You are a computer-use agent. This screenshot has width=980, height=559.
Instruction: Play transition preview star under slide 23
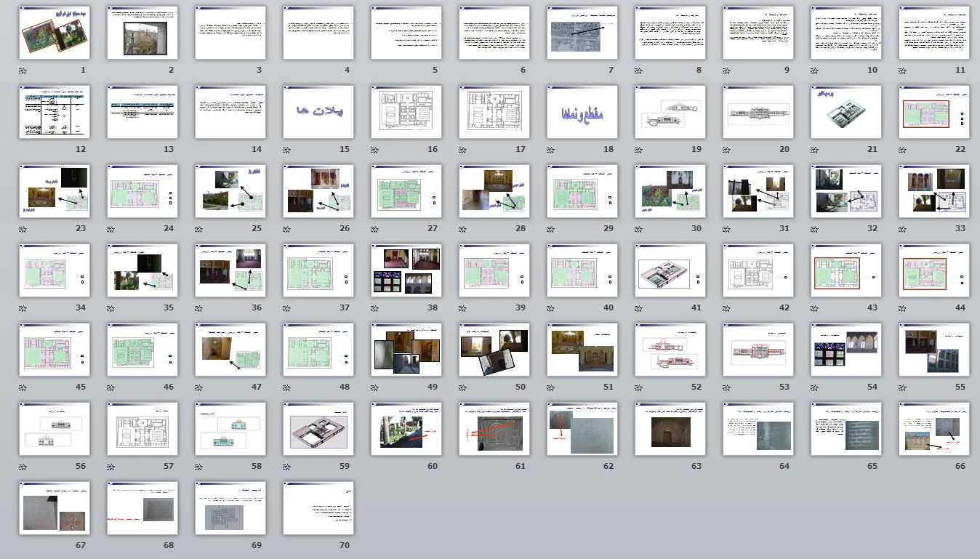[23, 230]
